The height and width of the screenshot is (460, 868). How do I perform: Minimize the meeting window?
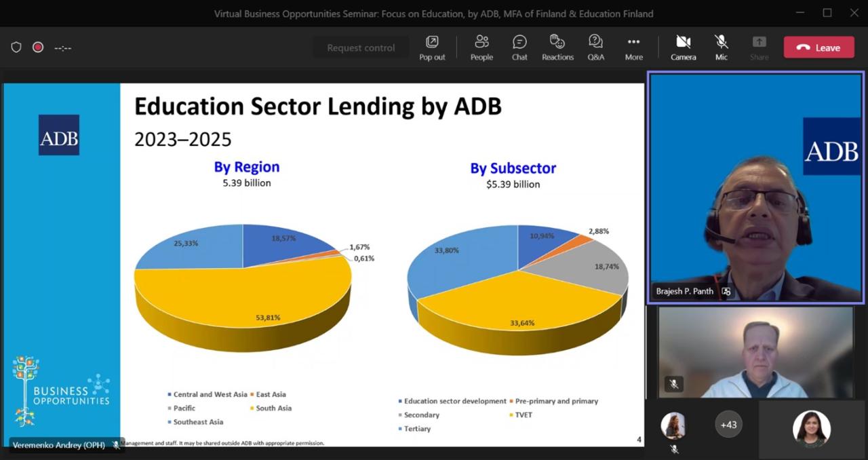pos(800,13)
